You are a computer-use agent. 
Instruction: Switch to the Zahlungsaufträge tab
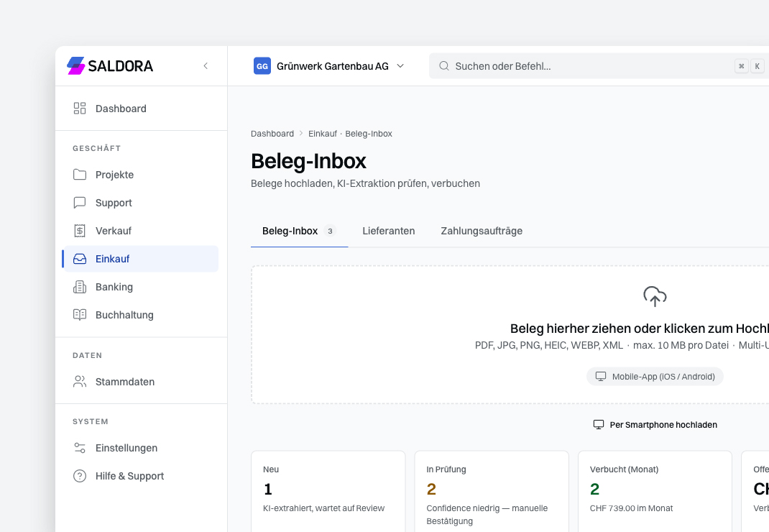coord(482,231)
